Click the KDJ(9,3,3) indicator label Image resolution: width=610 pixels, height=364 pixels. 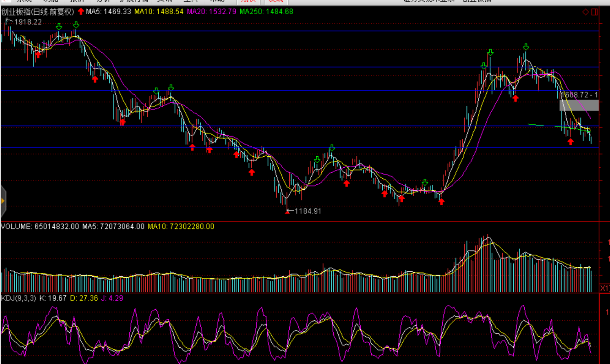[x=19, y=298]
